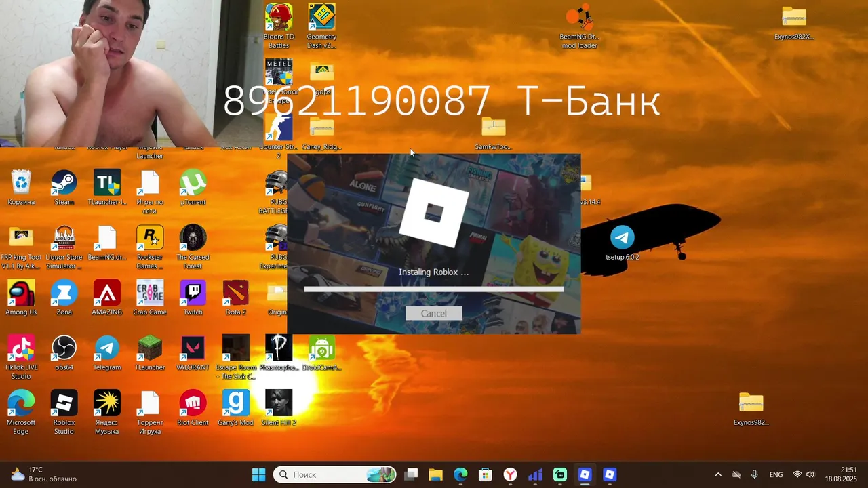Open Silent Hill 2 shortcut
The height and width of the screenshot is (488, 868).
click(x=279, y=408)
